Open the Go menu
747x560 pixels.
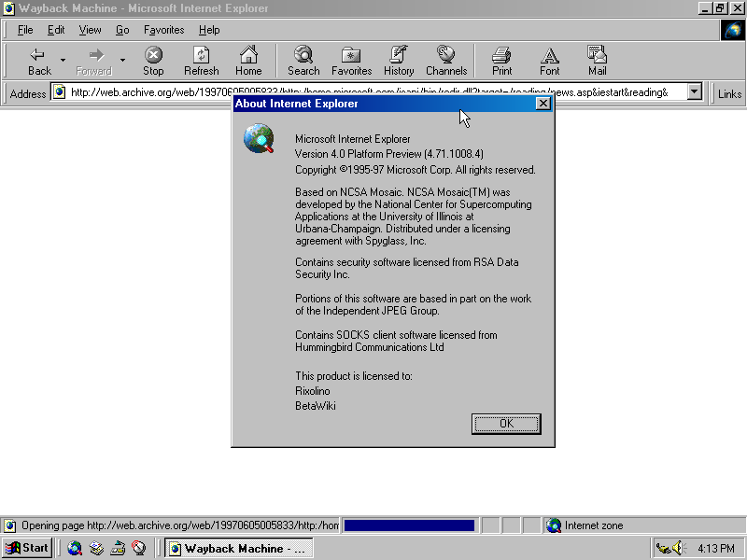pos(122,30)
